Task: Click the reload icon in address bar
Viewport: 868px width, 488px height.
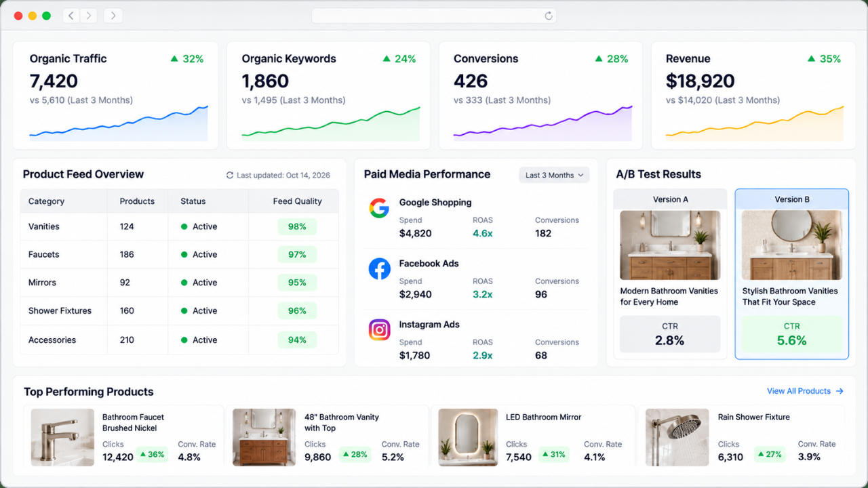Action: pos(549,16)
